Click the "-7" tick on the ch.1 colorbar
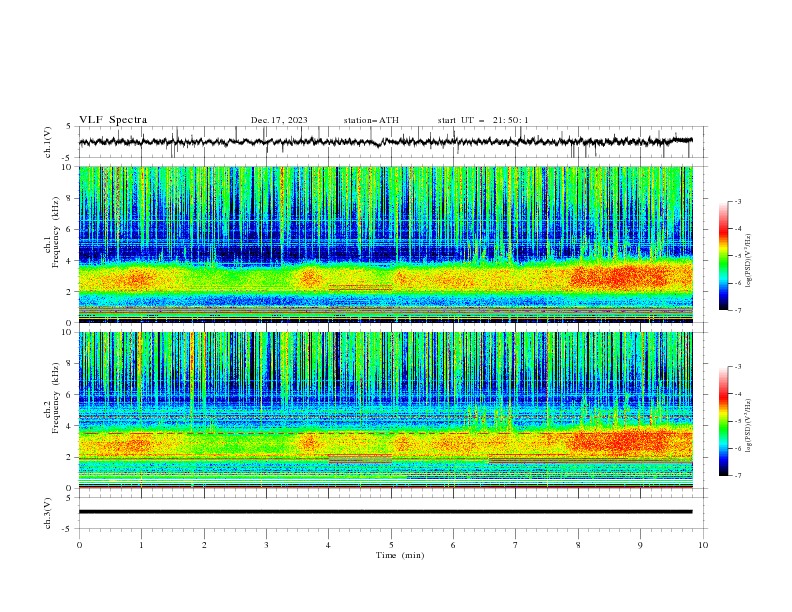The image size is (792, 612). 737,310
